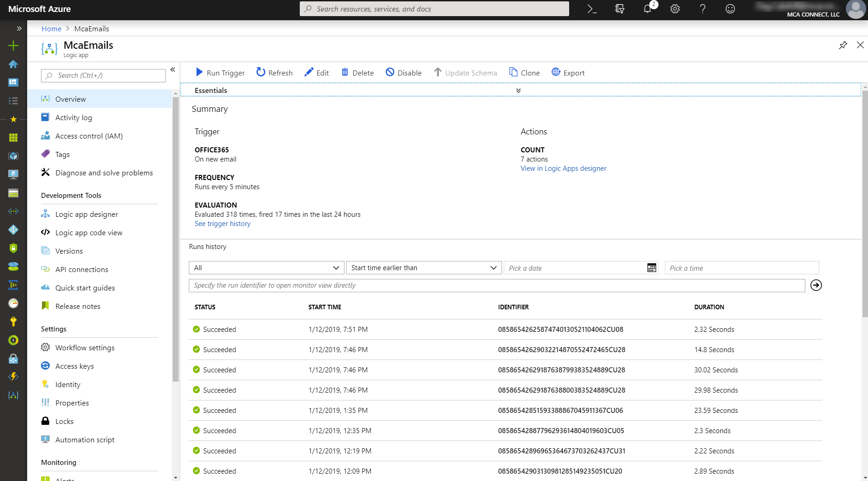The image size is (868, 481).
Task: Open the Start time earlier than dropdown
Action: pos(423,267)
